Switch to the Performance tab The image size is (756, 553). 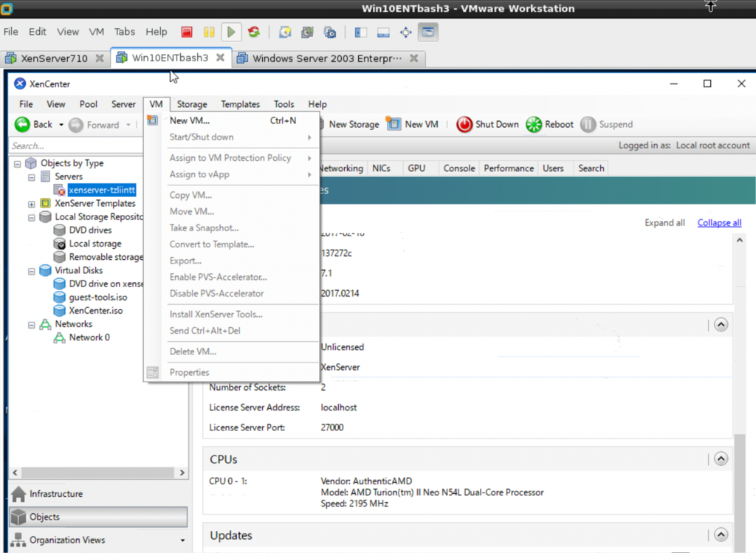tap(509, 168)
